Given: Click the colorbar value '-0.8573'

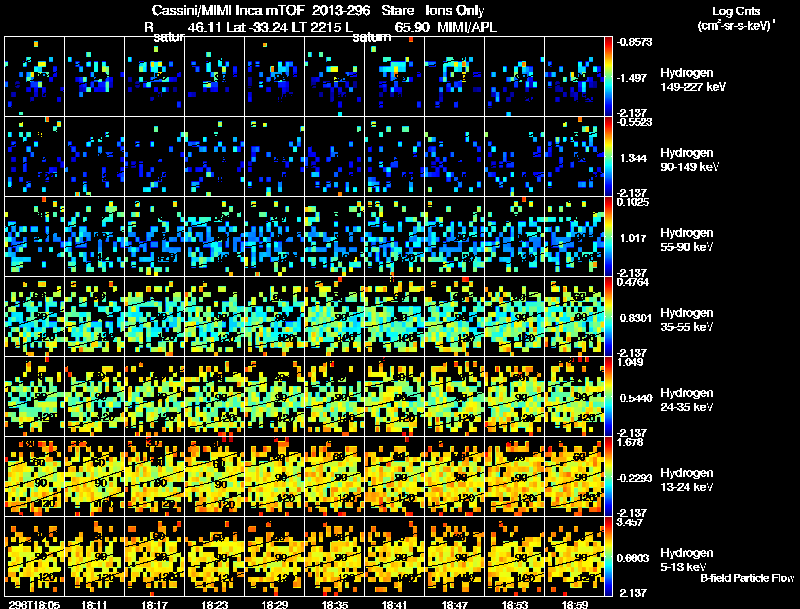Looking at the screenshot, I should (x=634, y=42).
